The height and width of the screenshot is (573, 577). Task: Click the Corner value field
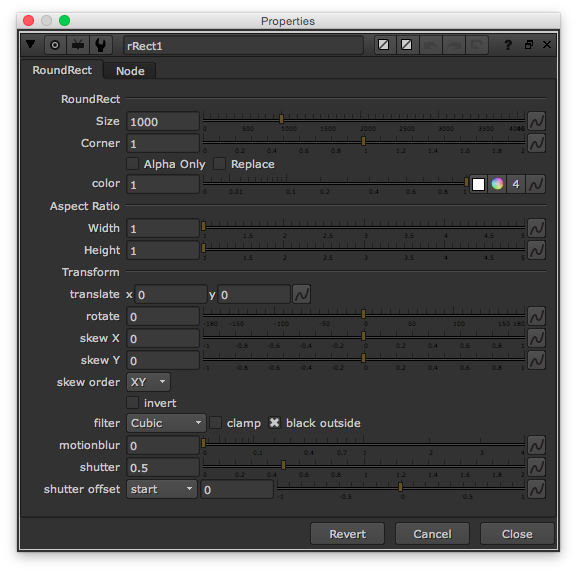click(x=163, y=144)
